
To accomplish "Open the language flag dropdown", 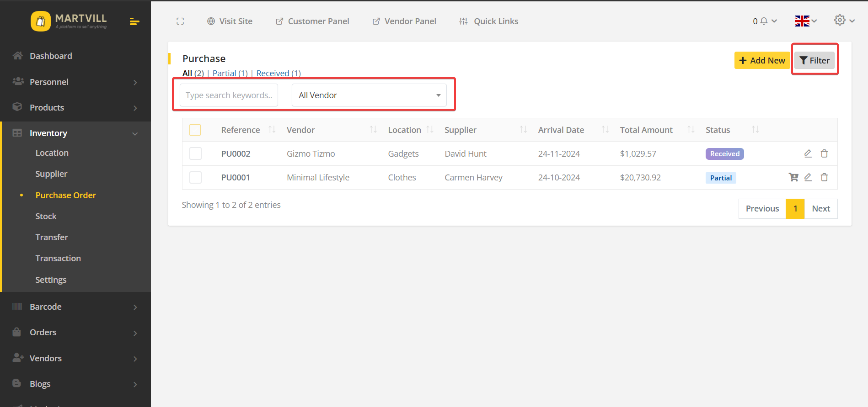I will coord(805,21).
